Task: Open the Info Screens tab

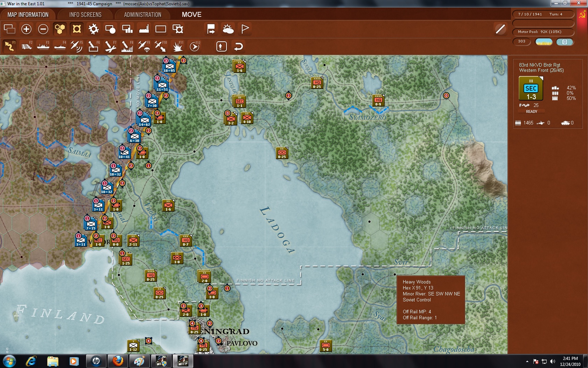Action: 85,15
